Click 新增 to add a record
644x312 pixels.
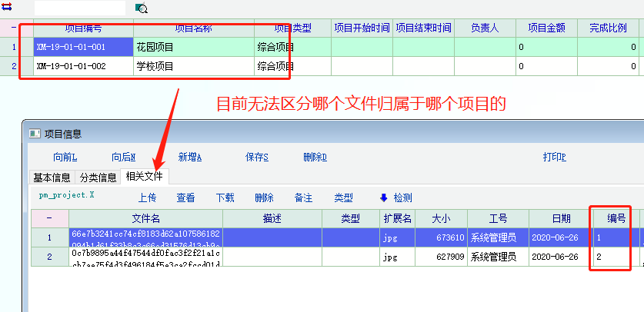(190, 157)
